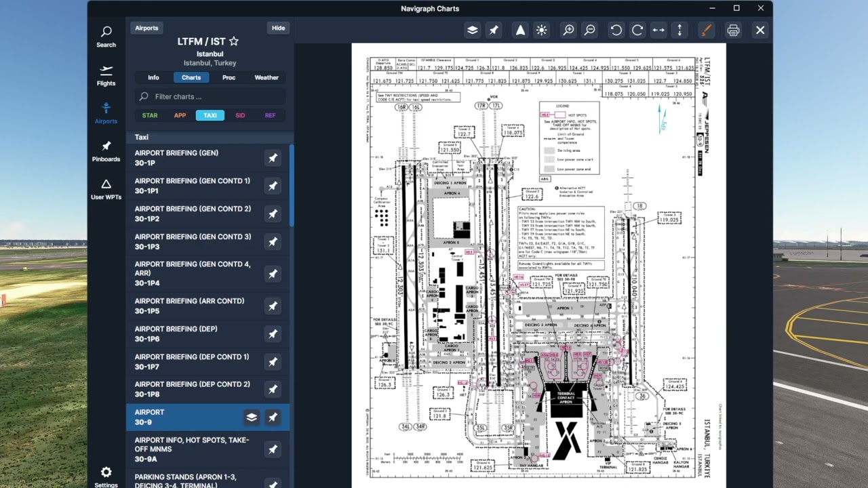
Task: Open AIRPORT INFO, HOT SPOTS 30-9A chart
Action: tap(208, 449)
